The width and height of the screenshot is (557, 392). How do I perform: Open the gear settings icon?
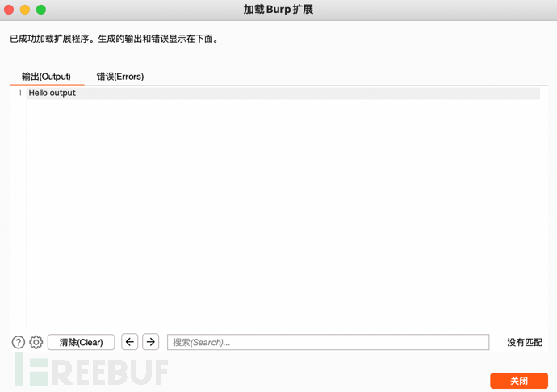pos(36,342)
